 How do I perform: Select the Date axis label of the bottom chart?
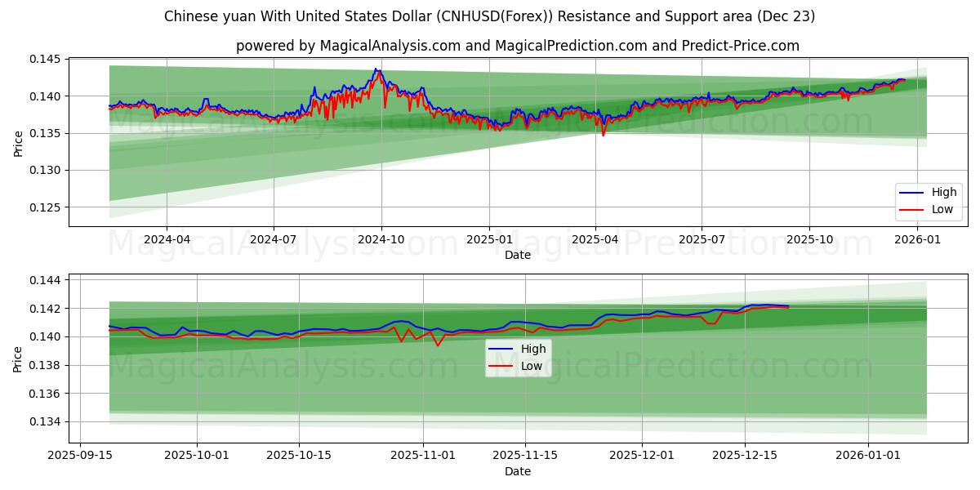[x=519, y=470]
